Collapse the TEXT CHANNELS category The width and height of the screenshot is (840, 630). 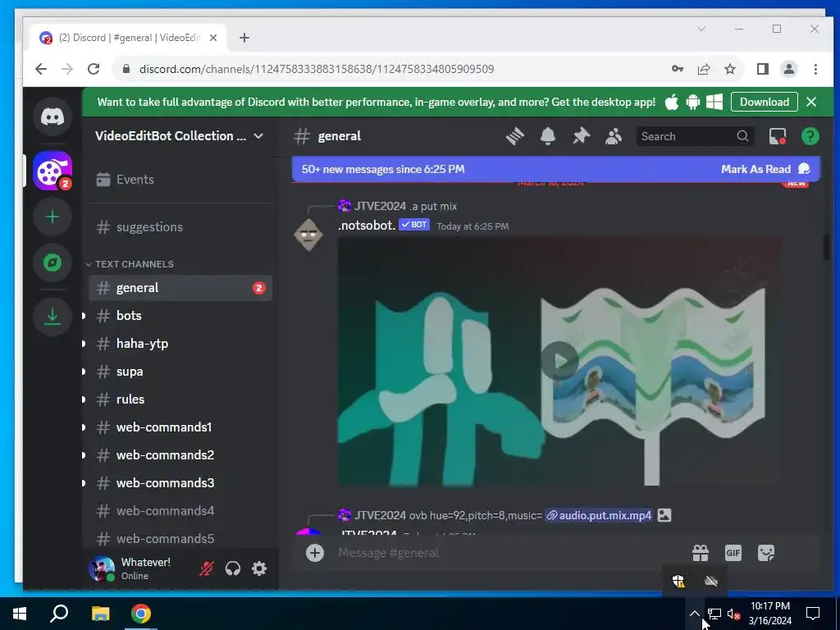(129, 264)
